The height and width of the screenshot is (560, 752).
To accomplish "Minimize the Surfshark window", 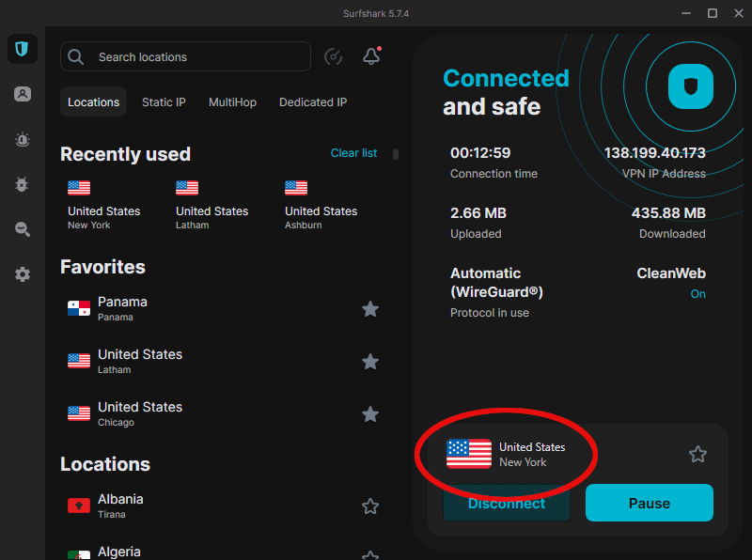I will pos(686,13).
